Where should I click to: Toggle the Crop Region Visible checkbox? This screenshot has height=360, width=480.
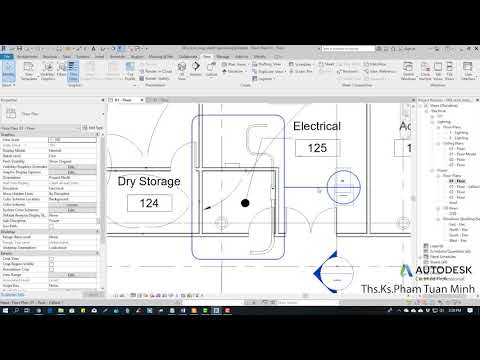pos(51,264)
